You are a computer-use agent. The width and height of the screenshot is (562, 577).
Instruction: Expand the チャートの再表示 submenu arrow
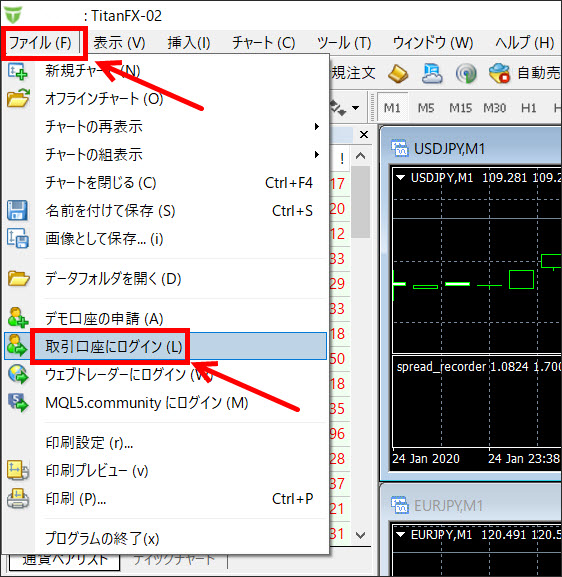(317, 127)
